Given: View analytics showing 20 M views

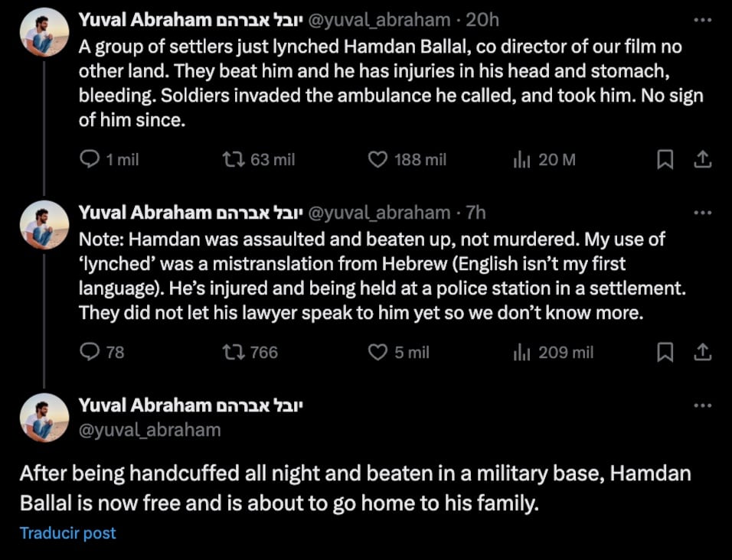Looking at the screenshot, I should click(521, 159).
